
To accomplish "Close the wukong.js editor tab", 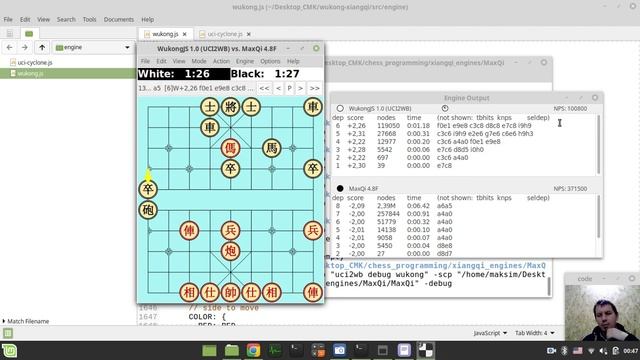I will [184, 34].
